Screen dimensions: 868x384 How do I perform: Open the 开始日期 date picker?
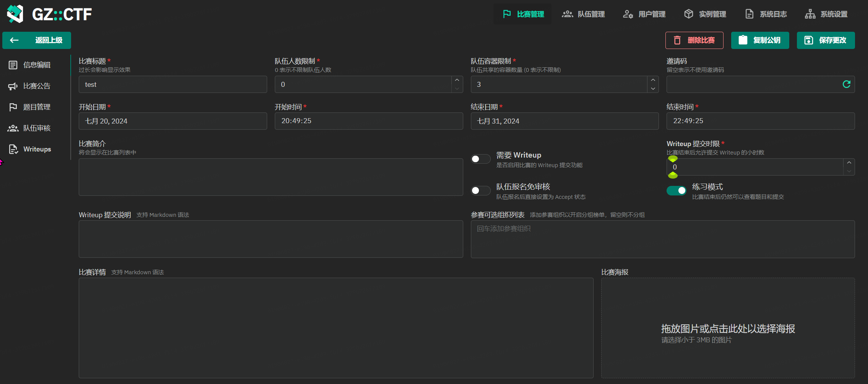173,121
